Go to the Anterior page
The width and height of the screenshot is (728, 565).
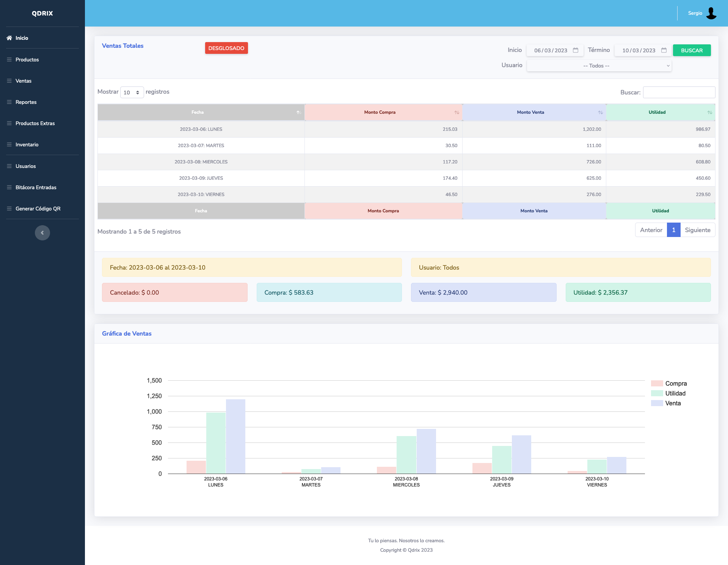(651, 230)
